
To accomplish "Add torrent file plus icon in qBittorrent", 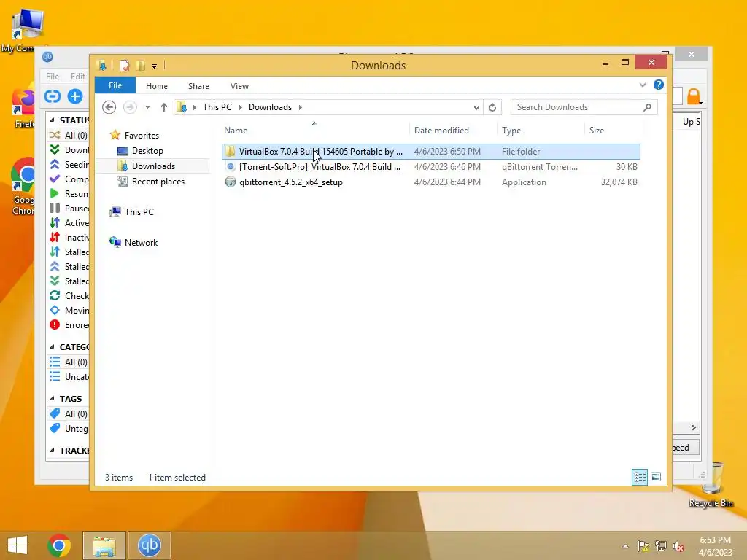I will 75,96.
